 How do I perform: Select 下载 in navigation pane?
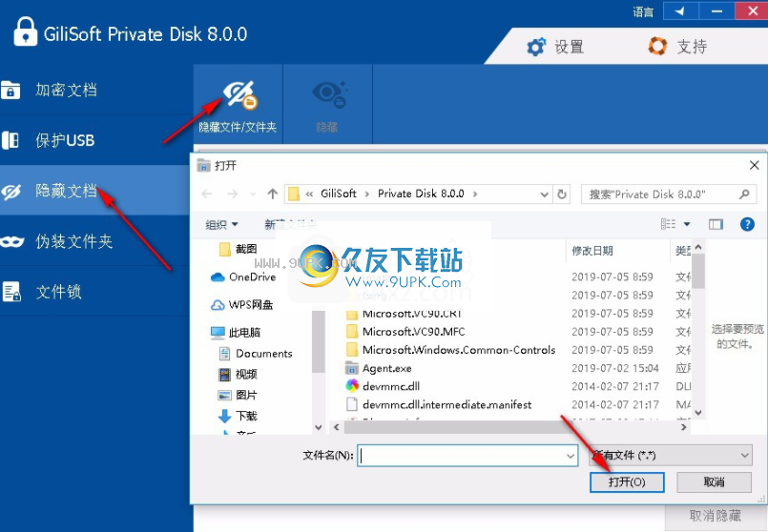point(238,416)
